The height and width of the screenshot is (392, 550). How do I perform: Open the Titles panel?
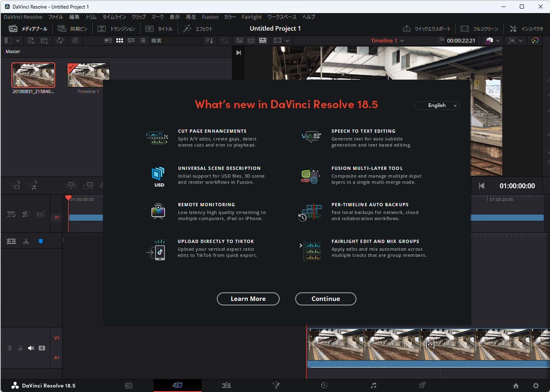point(159,29)
